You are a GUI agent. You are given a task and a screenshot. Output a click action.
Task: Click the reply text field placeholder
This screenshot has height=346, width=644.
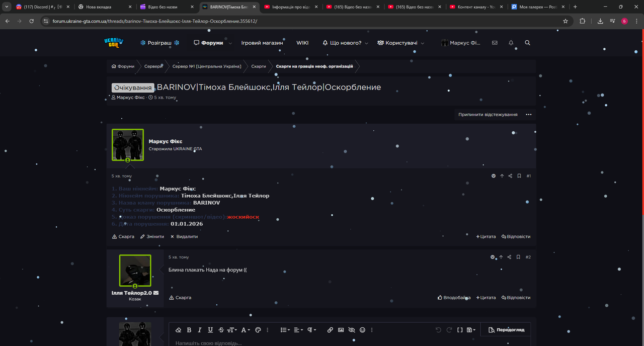coord(208,343)
